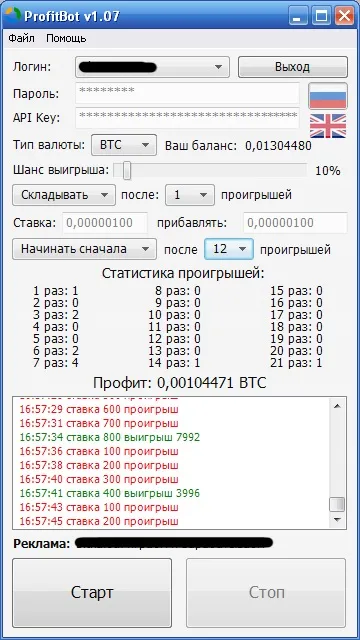Click the statistic '1 раз: 1'
This screenshot has height=640, width=360.
56,291
